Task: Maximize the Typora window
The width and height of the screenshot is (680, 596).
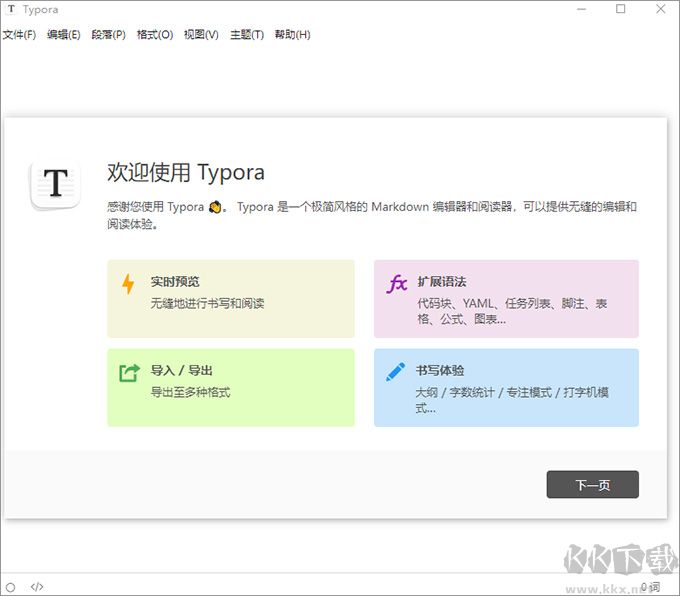Action: 621,9
